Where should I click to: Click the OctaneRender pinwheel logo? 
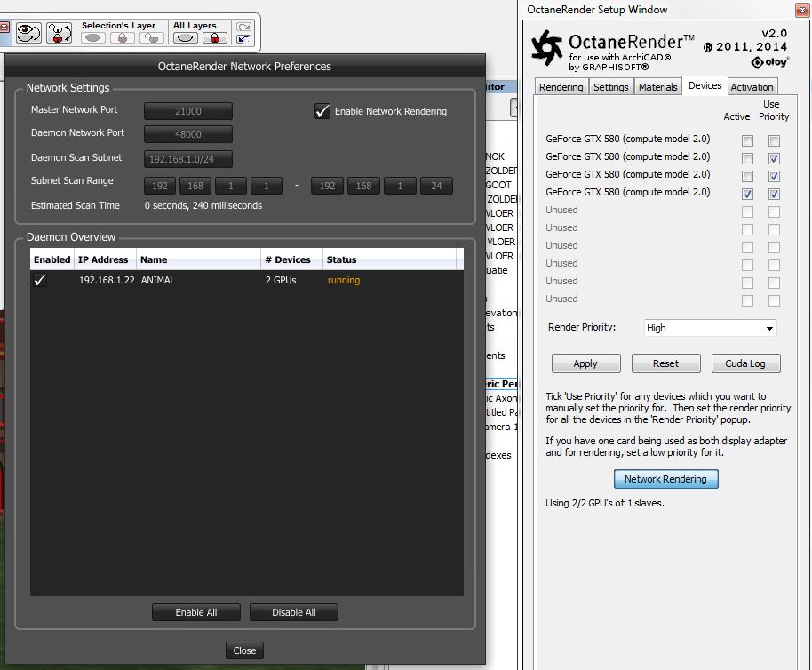click(547, 48)
